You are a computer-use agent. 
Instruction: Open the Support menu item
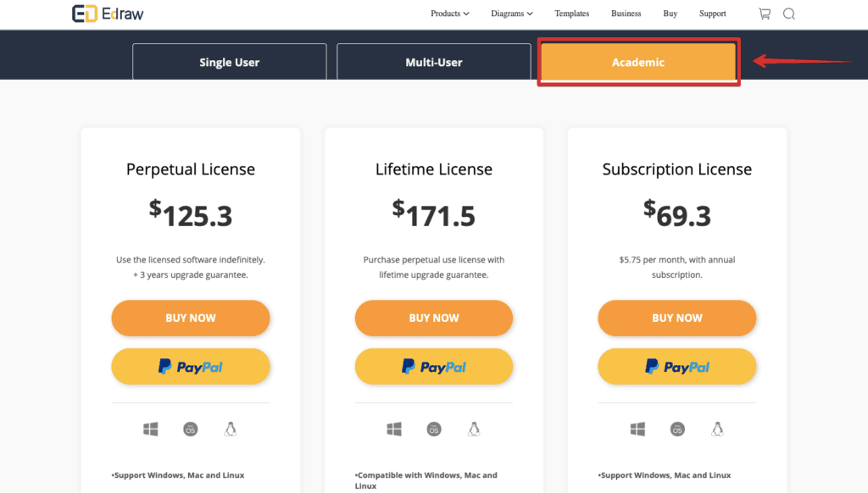pyautogui.click(x=712, y=14)
